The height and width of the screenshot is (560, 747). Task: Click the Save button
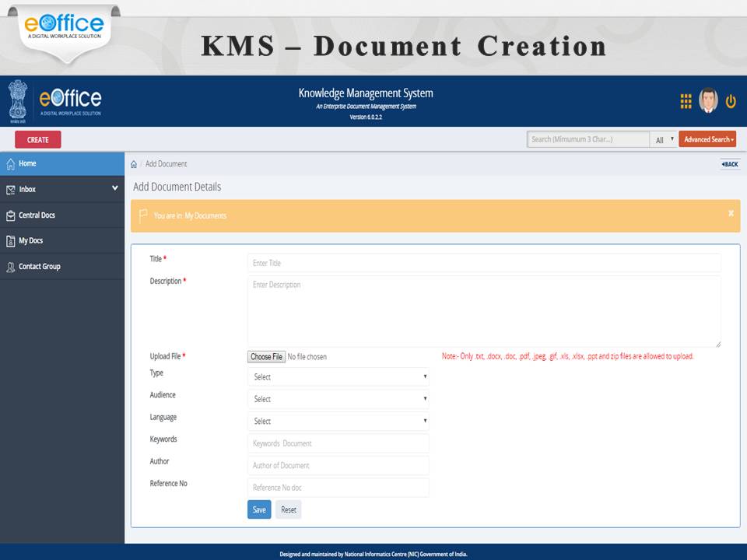[x=258, y=509]
